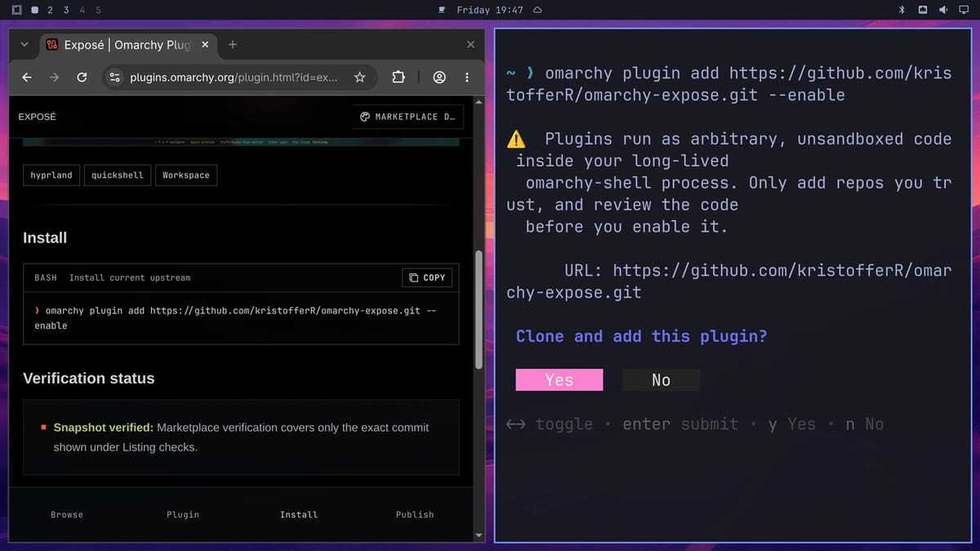Choose No in the terminal prompt
980x551 pixels.
(661, 380)
